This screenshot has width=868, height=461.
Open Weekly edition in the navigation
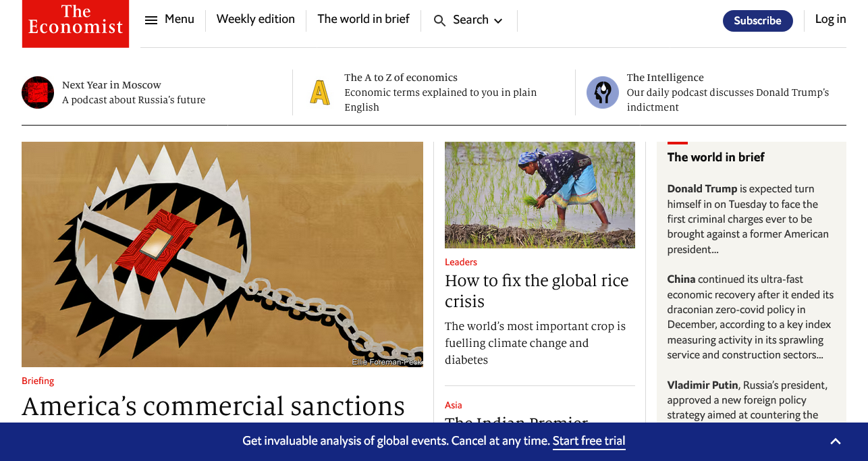click(x=256, y=20)
